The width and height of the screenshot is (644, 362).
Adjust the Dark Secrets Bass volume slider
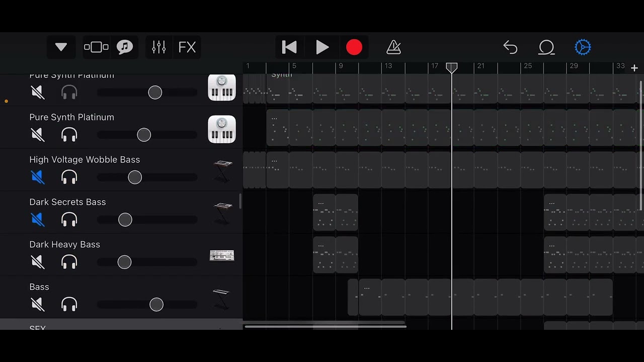tap(147, 220)
